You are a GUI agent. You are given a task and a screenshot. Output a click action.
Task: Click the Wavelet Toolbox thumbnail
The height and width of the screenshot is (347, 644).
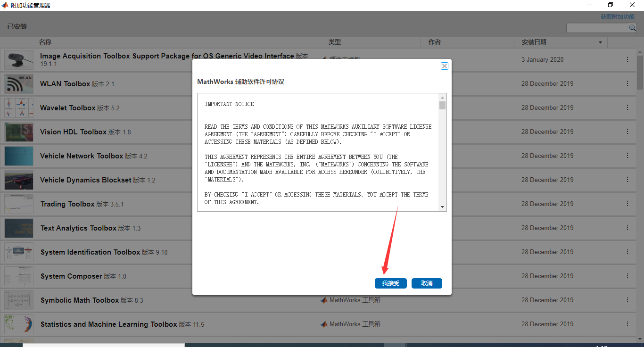tap(19, 108)
